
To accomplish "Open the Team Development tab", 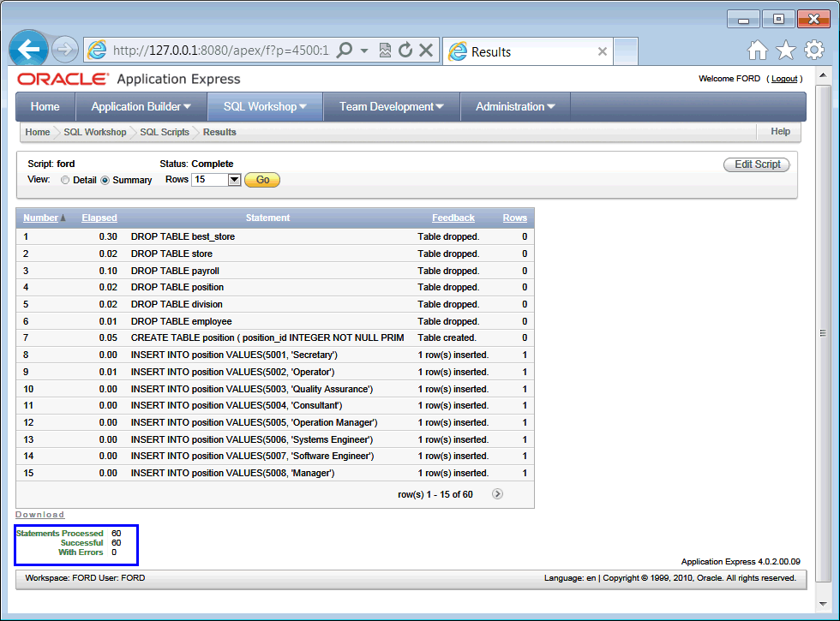I will coord(392,106).
